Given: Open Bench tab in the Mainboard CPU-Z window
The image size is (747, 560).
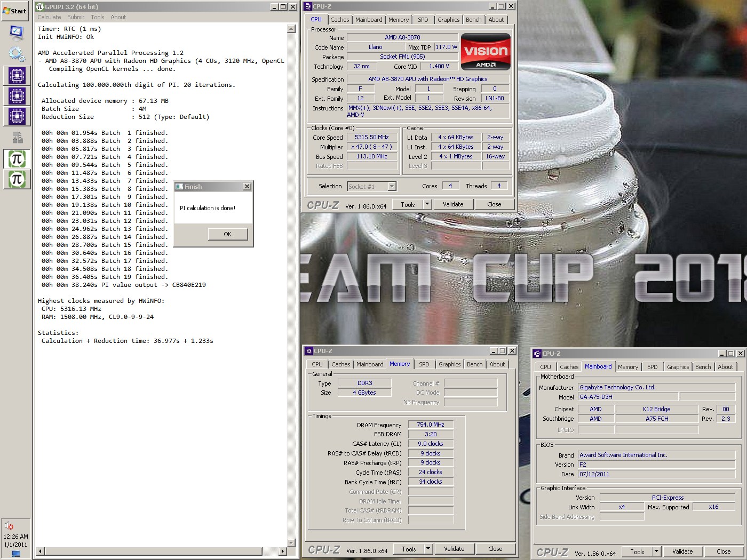Looking at the screenshot, I should pyautogui.click(x=703, y=367).
